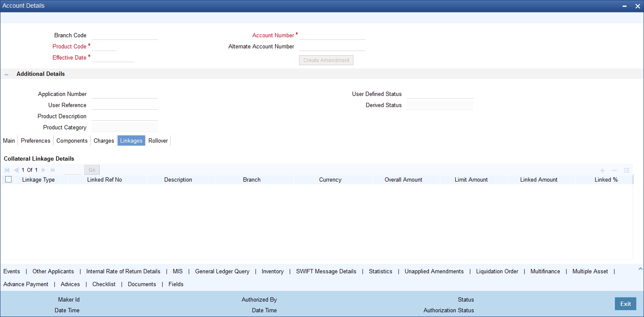
Task: Go to next page of linkage records
Action: [44, 170]
